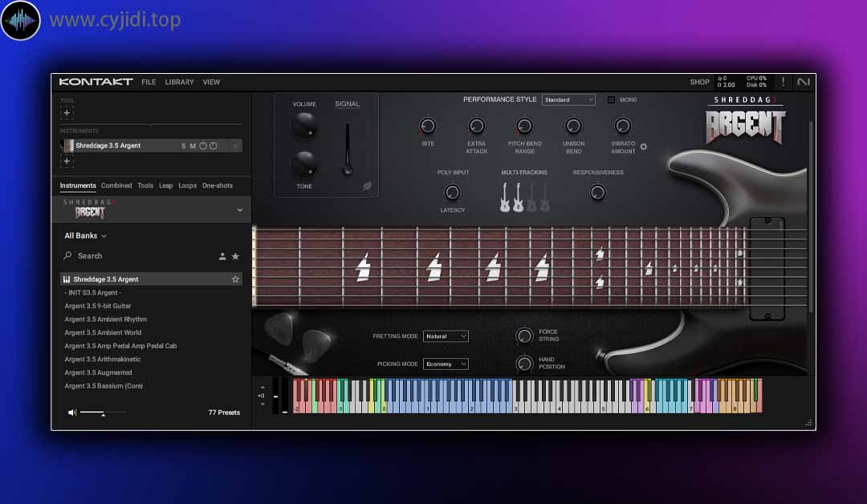867x504 pixels.
Task: Select preset 'Argent 3.5 Amp Pedal Amp Pedal Cab'
Action: pos(120,346)
